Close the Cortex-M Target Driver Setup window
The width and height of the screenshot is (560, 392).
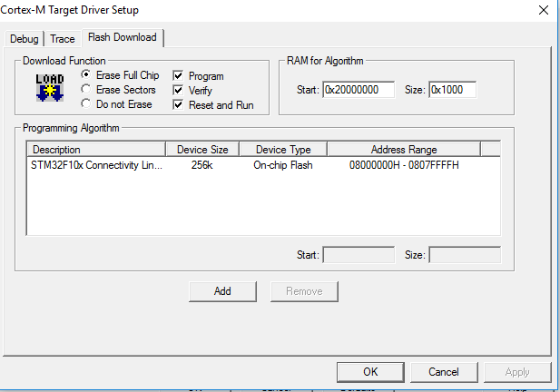544,10
